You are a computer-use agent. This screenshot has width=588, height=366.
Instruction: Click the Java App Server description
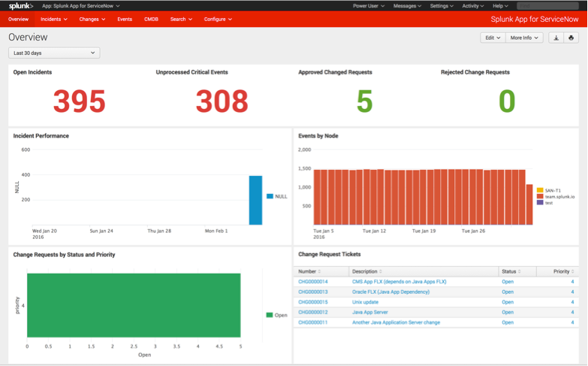click(x=369, y=312)
